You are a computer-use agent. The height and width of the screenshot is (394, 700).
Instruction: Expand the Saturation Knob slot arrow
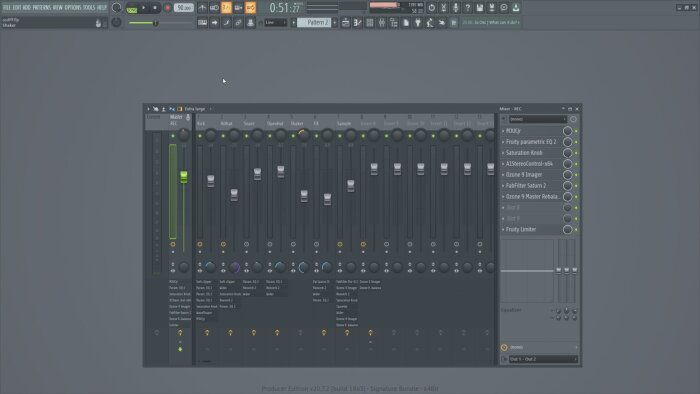(x=503, y=153)
